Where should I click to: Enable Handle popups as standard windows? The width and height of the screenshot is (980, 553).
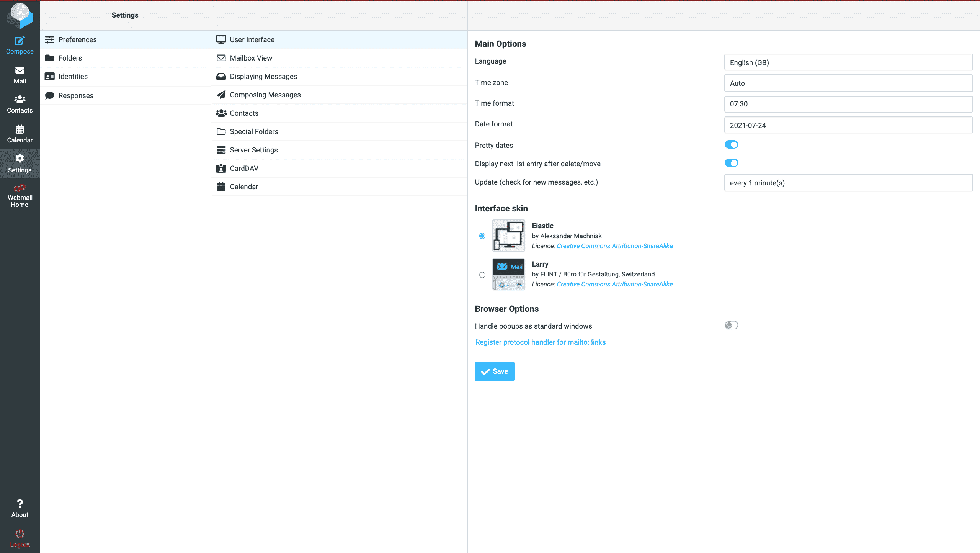click(x=731, y=325)
